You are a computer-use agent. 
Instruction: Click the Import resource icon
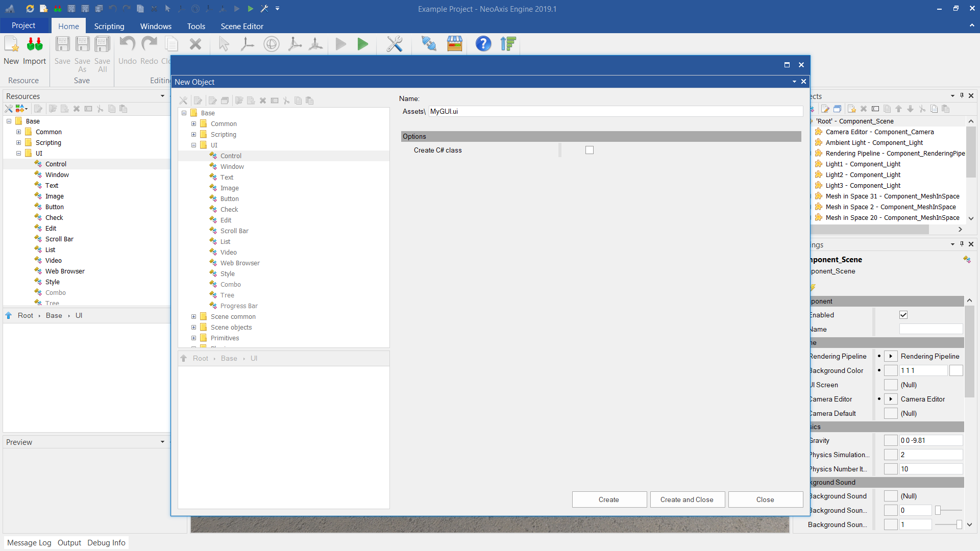[x=34, y=45]
